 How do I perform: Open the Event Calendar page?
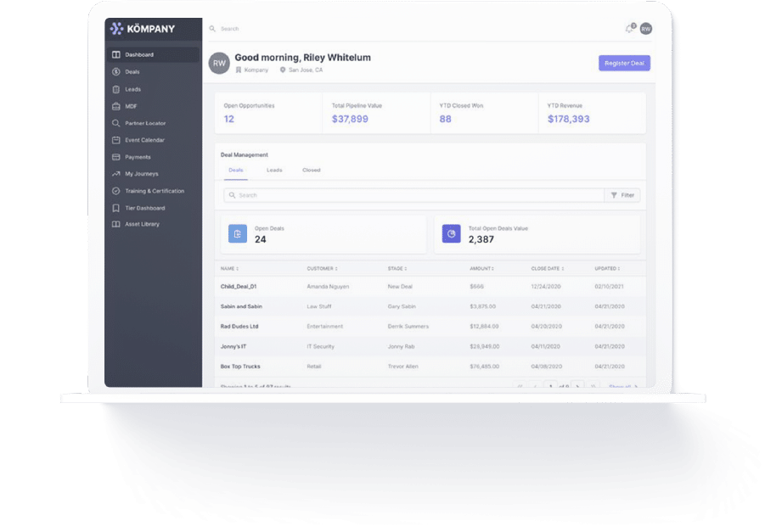(144, 140)
